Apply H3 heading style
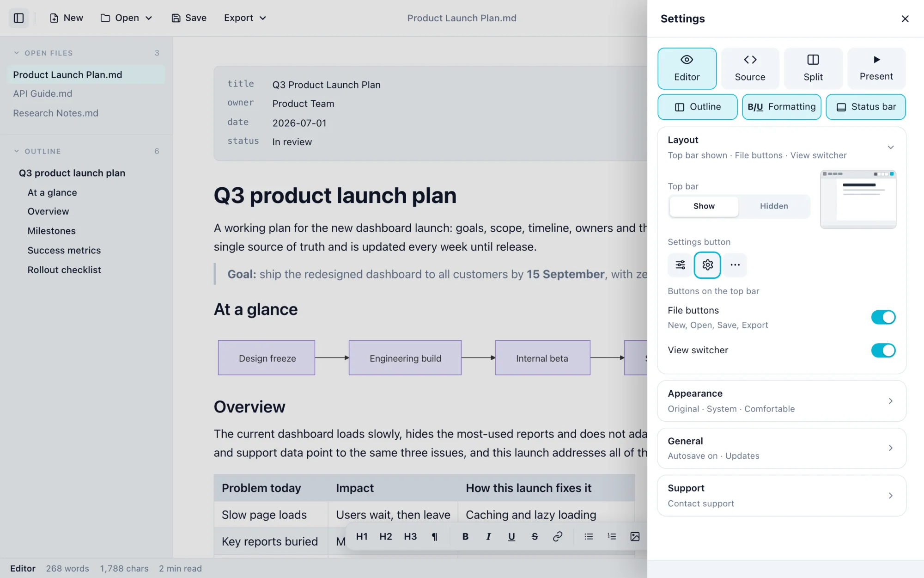 click(x=410, y=536)
